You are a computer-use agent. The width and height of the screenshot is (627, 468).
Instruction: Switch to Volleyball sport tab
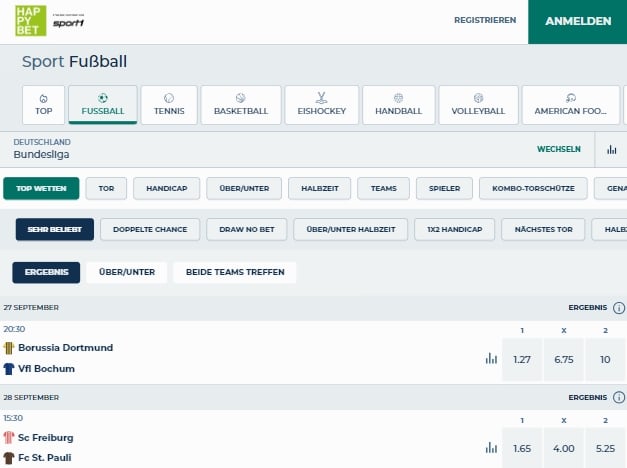(x=478, y=105)
